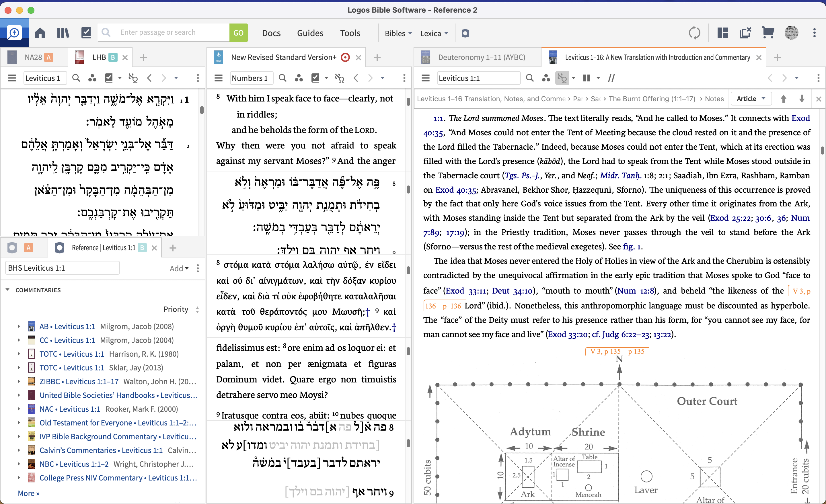Select the New Revised Standard Version+ tab
826x504 pixels.
[x=284, y=58]
